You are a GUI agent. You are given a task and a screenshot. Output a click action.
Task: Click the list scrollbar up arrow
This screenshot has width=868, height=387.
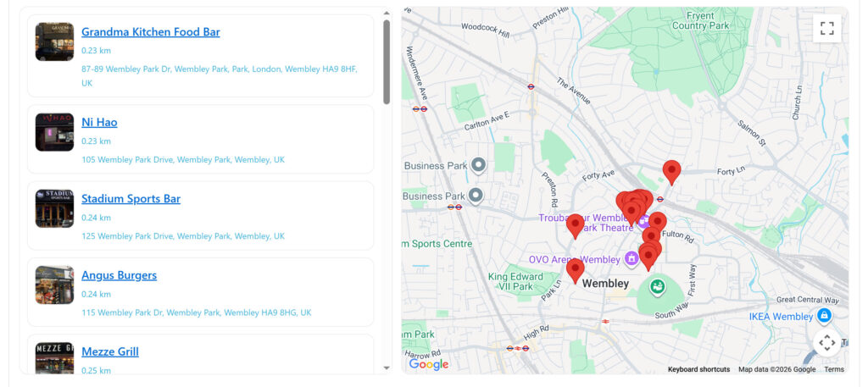[387, 14]
